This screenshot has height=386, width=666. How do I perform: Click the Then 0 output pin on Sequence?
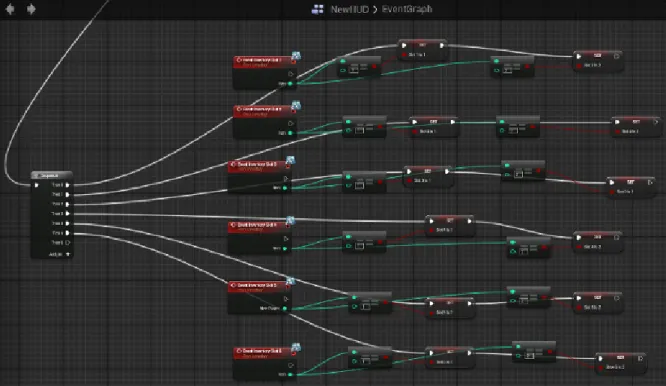tap(67, 185)
